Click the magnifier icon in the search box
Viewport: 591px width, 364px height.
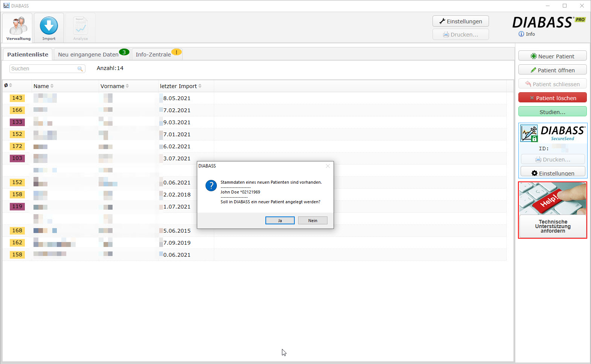click(x=80, y=69)
